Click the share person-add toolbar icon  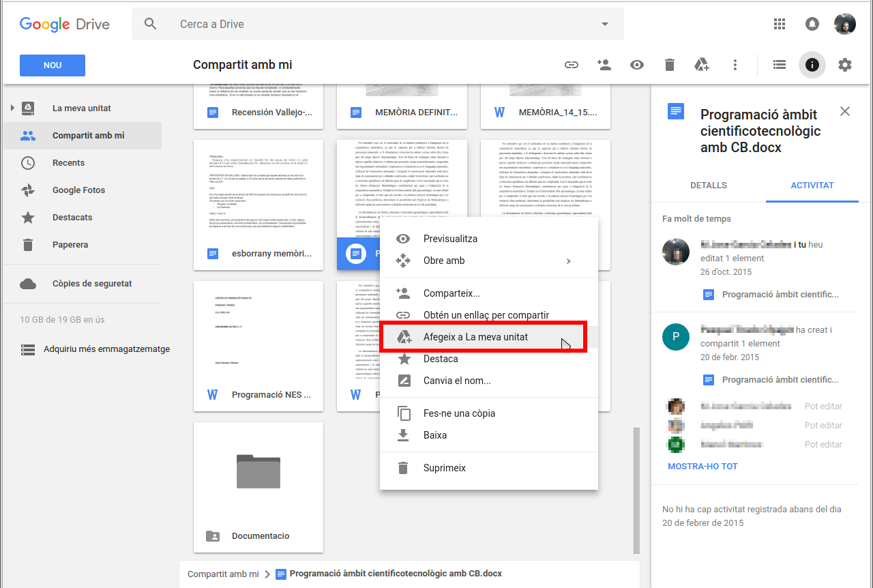pos(604,65)
